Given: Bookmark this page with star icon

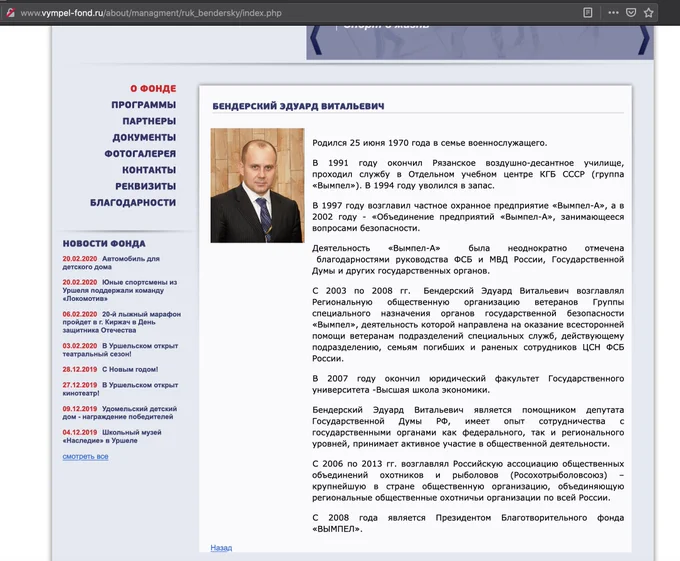Looking at the screenshot, I should pyautogui.click(x=649, y=13).
